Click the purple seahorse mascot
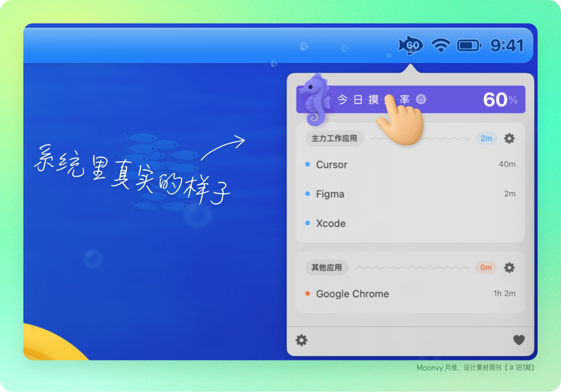The width and height of the screenshot is (561, 392). [315, 99]
